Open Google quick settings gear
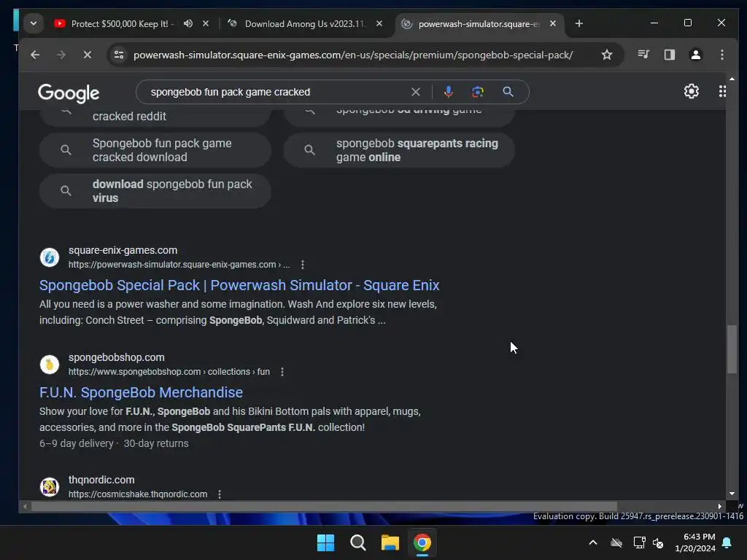This screenshot has height=560, width=747. tap(692, 91)
